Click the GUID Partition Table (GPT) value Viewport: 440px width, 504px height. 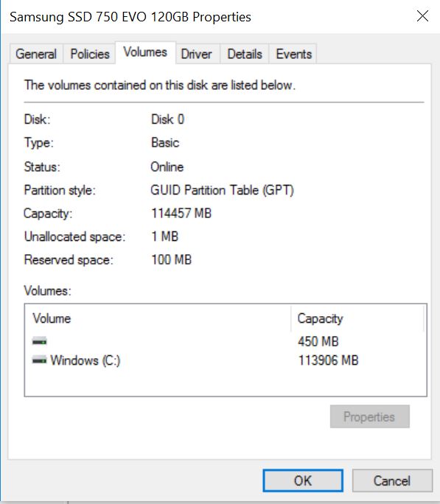222,190
